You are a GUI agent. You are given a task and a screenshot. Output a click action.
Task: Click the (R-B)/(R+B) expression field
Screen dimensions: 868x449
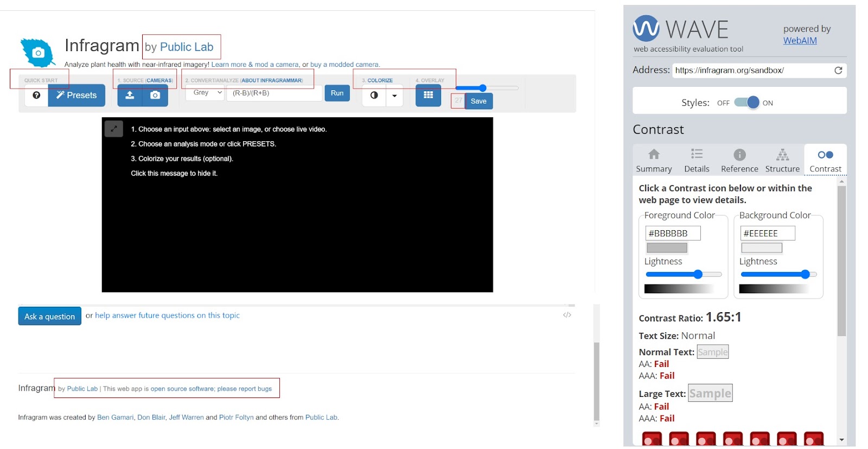click(275, 93)
